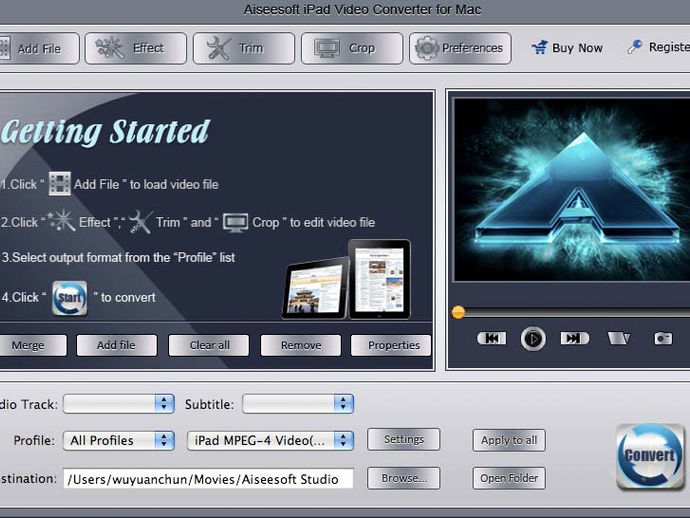690x518 pixels.
Task: Click the Preferences gear icon
Action: tap(426, 48)
